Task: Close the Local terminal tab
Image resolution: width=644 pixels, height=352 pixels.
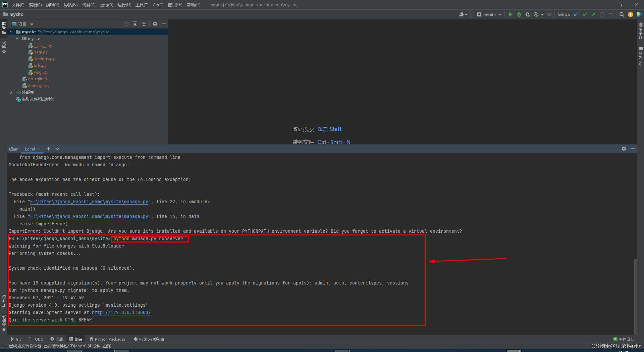Action: click(x=39, y=149)
